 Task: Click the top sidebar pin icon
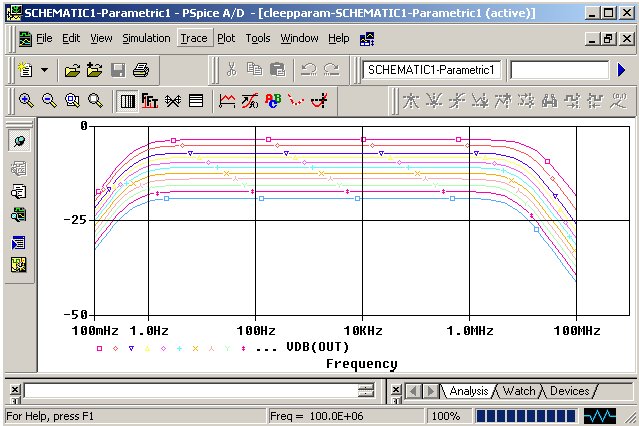(19, 141)
